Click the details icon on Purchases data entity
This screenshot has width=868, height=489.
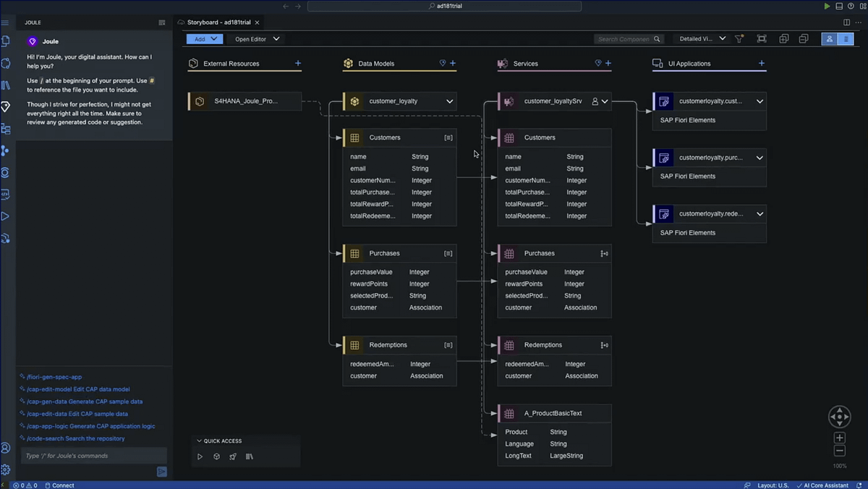coord(448,254)
